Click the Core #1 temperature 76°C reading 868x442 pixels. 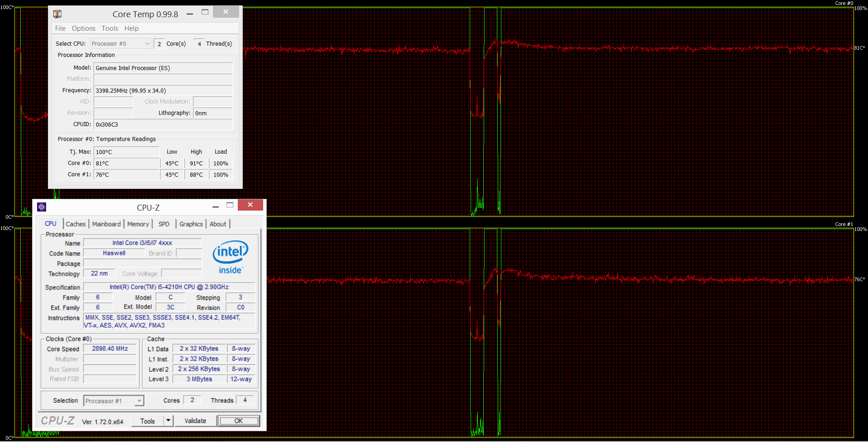127,174
